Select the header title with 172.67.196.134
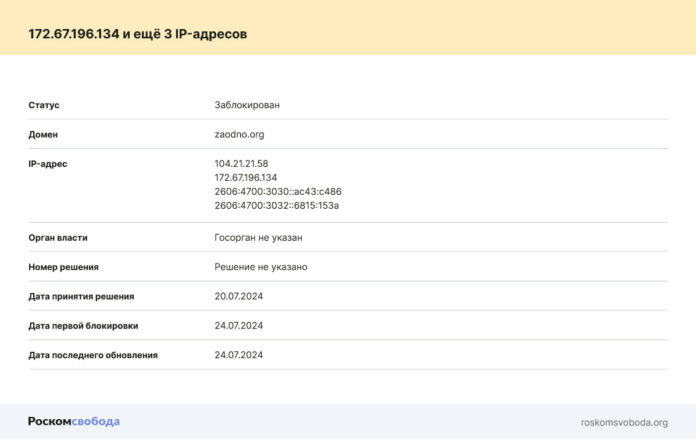696x439 pixels. point(137,35)
